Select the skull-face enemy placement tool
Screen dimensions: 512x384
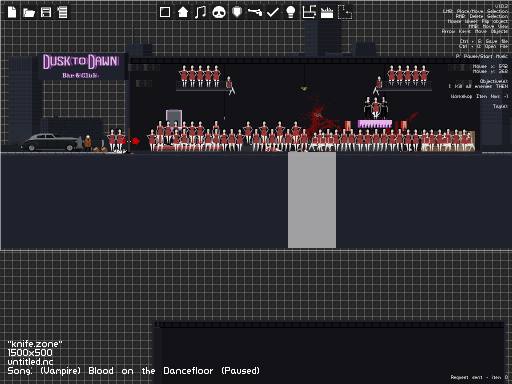219,13
